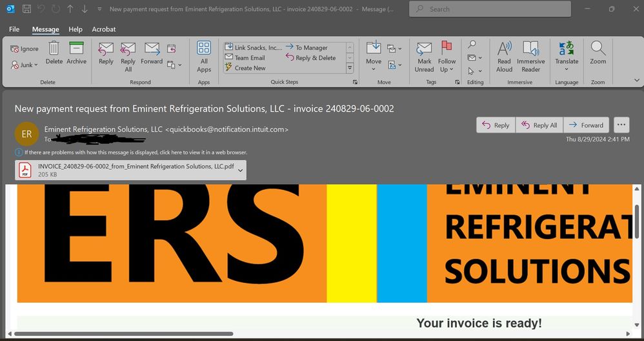Viewport: 644px width, 341px height.
Task: Select the Message ribbon tab
Action: [46, 29]
